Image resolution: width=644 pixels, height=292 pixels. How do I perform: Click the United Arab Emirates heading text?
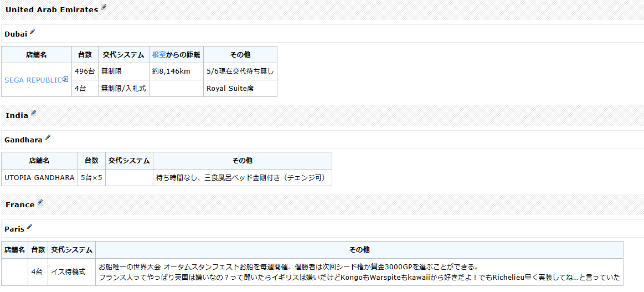pyautogui.click(x=51, y=9)
